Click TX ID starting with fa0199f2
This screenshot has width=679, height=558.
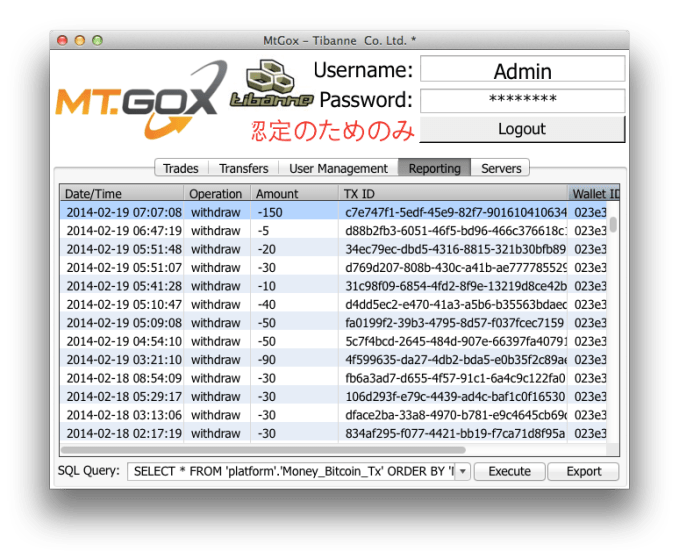click(455, 323)
